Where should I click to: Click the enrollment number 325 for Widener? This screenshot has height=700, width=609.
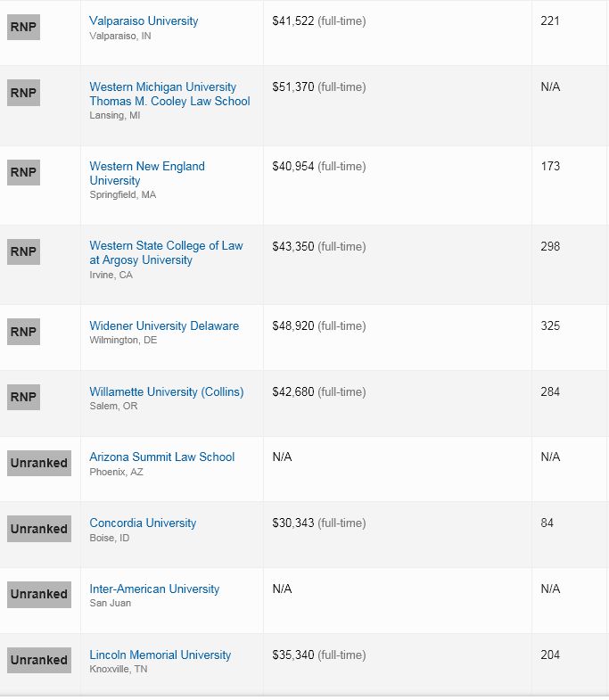pos(550,325)
